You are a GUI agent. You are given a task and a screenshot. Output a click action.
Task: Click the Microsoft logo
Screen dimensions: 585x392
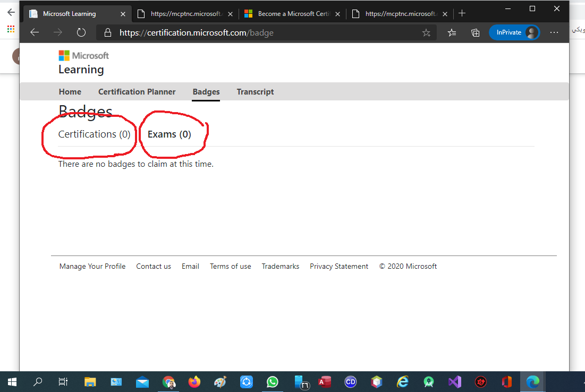click(83, 56)
